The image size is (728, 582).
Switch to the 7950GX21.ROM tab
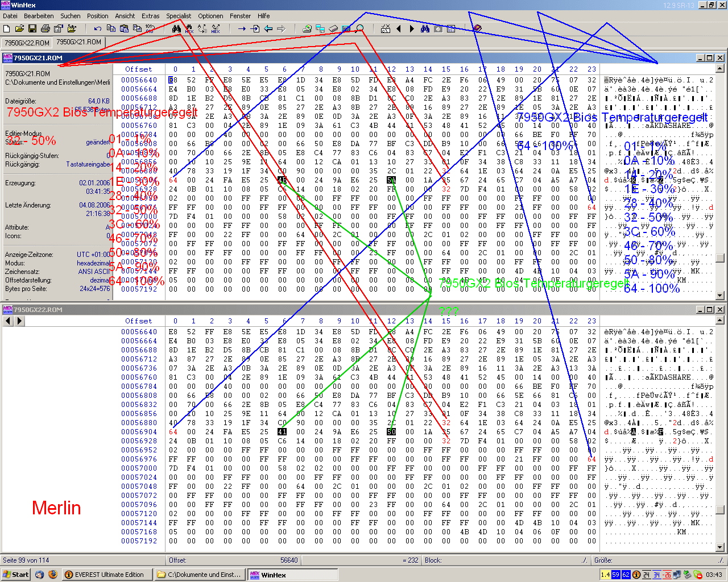click(78, 42)
